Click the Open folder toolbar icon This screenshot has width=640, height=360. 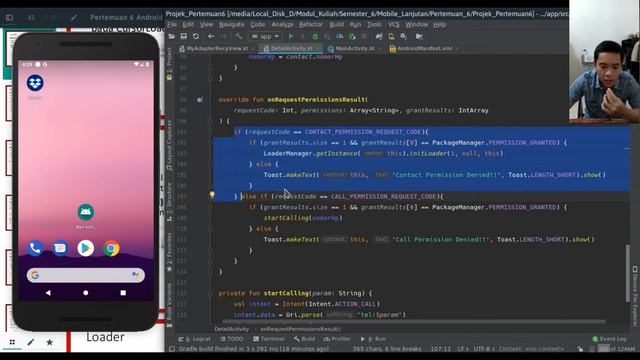(x=172, y=36)
